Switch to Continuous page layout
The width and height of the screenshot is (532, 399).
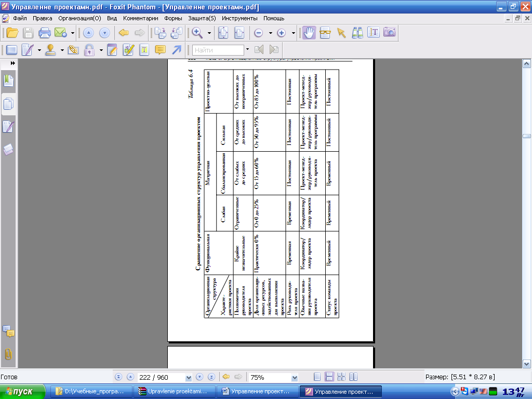point(329,377)
